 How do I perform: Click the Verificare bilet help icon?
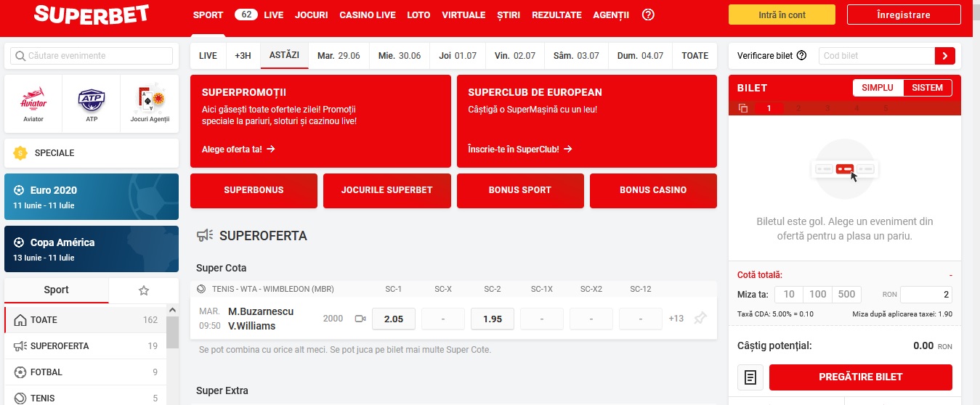[802, 55]
